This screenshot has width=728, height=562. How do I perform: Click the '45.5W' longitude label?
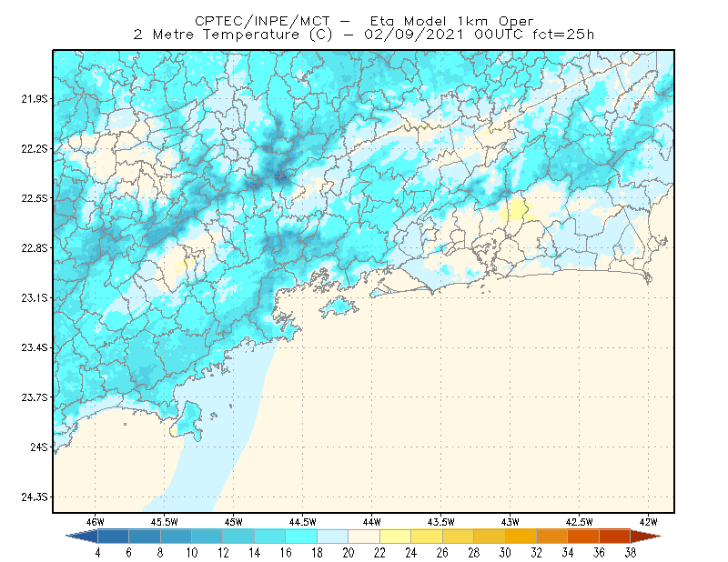point(165,522)
